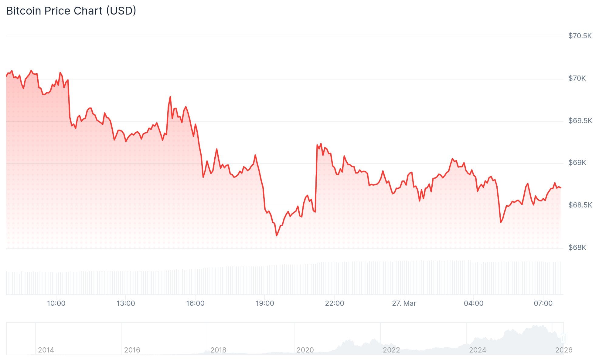Viewport: 599px width, 364px height.
Task: Click the 27. Mar date label
Action: (x=404, y=303)
